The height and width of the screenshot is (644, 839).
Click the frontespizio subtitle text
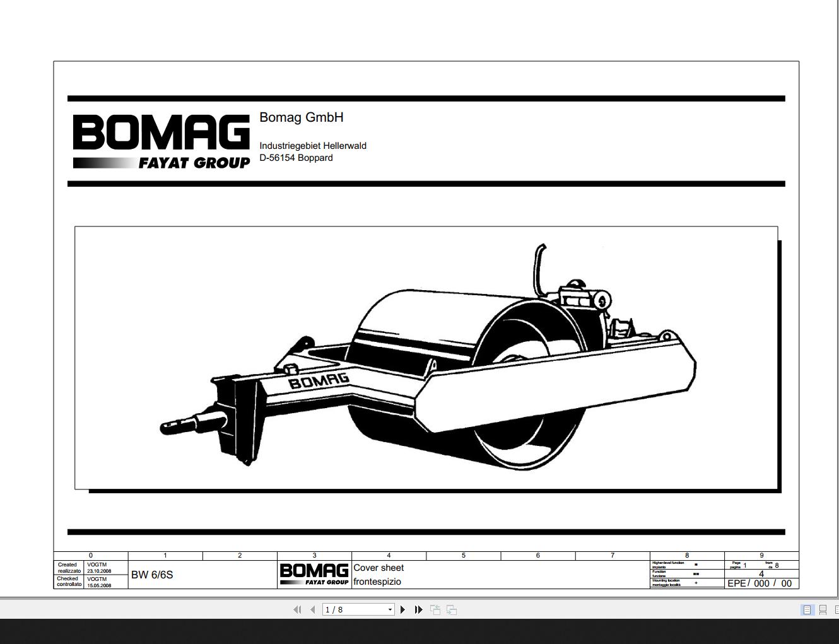pos(377,582)
